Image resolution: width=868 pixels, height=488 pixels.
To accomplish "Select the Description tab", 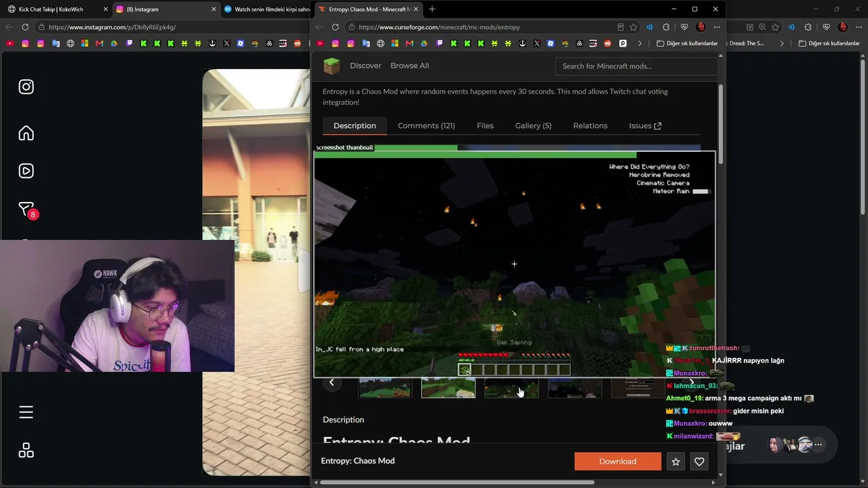I will [x=355, y=125].
